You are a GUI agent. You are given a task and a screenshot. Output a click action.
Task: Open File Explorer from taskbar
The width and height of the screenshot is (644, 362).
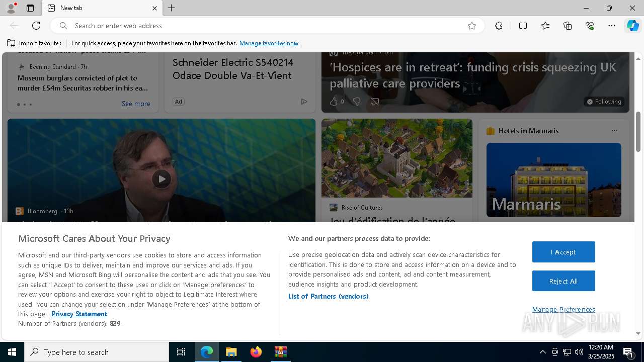tap(231, 352)
